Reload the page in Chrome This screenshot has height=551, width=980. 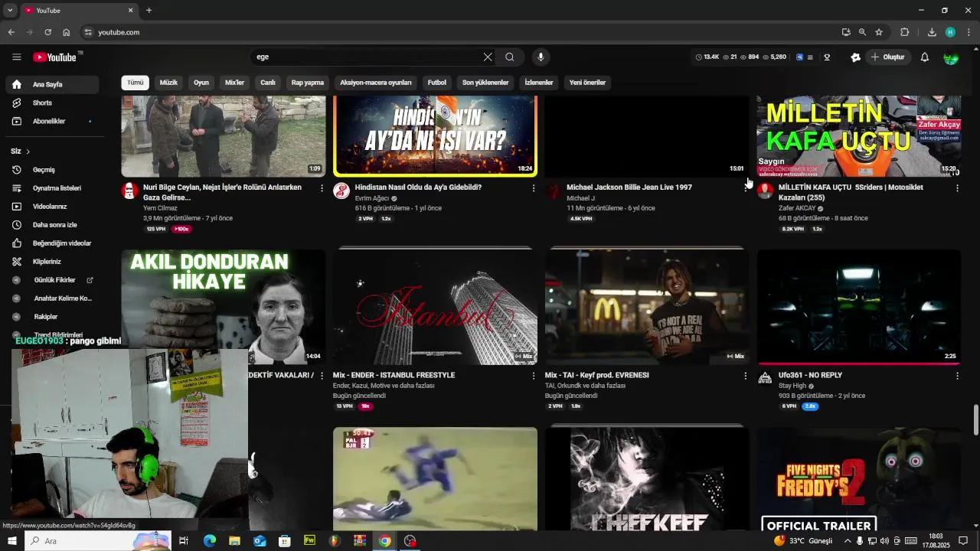point(47,32)
